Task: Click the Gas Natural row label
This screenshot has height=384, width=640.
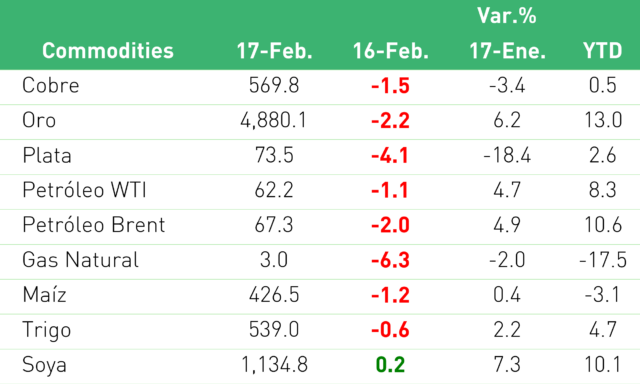Action: coord(80,260)
